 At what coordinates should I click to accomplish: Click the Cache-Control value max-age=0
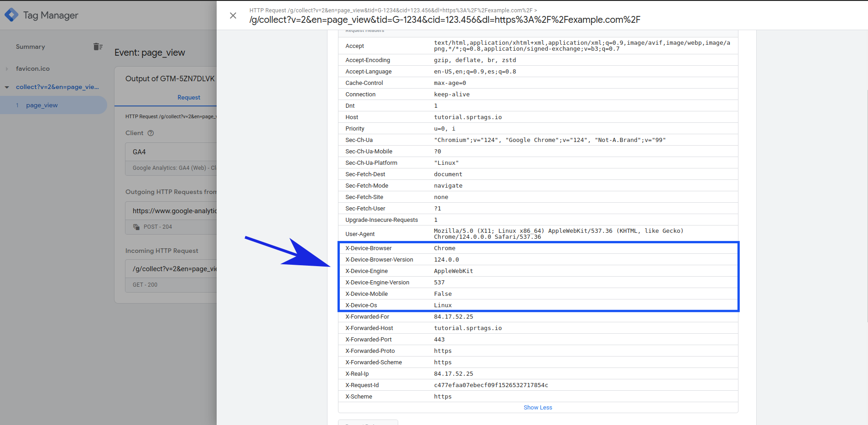pos(450,83)
